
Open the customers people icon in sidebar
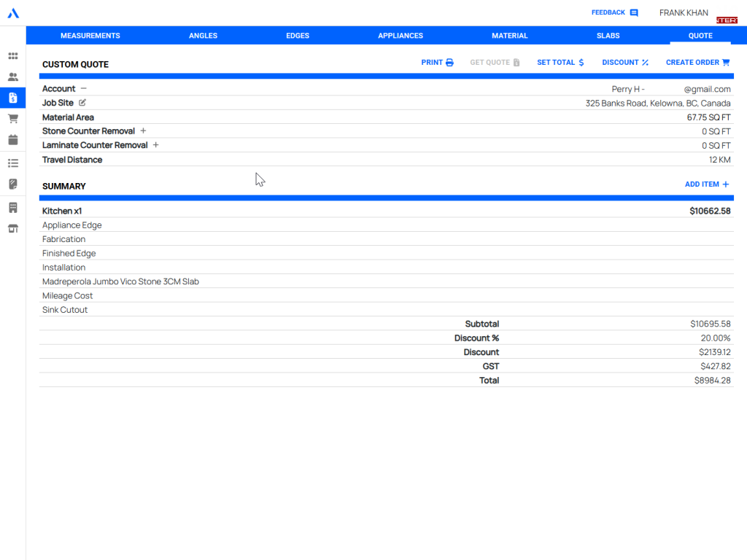[x=13, y=77]
